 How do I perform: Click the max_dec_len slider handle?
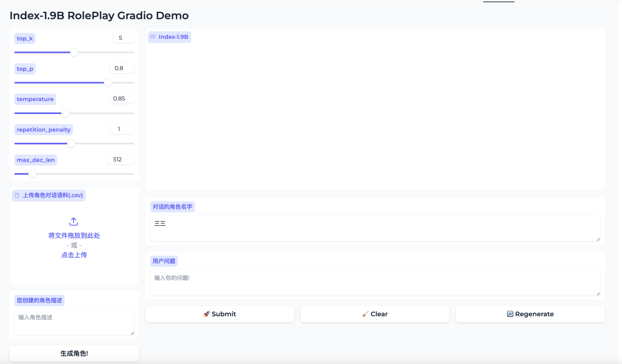(x=32, y=174)
